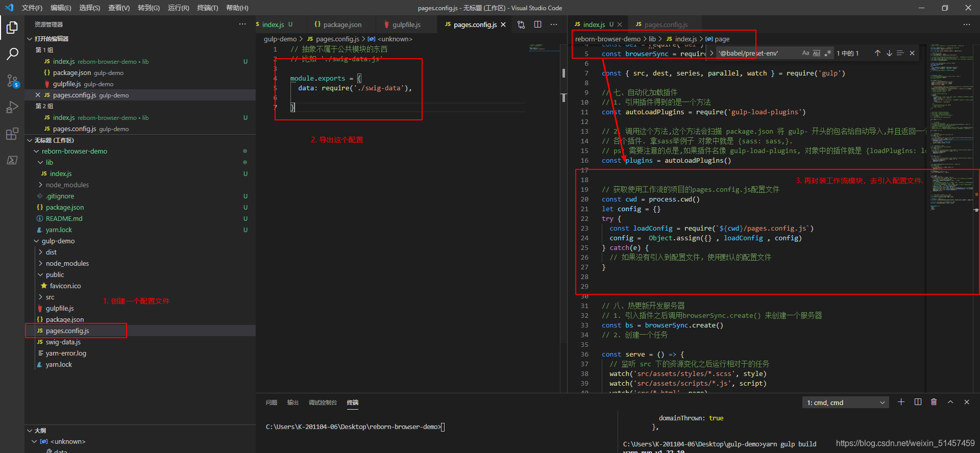
Task: Toggle match whole word in find widget
Action: (817, 53)
